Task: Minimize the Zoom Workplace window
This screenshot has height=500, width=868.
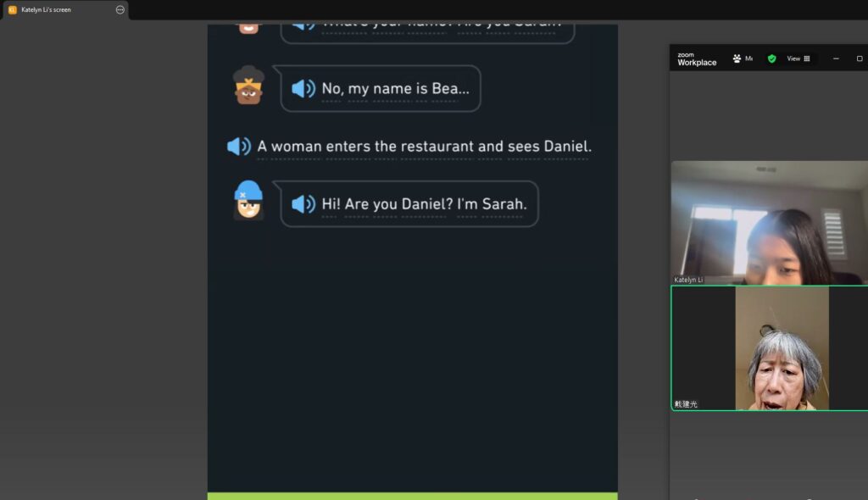Action: coord(836,58)
